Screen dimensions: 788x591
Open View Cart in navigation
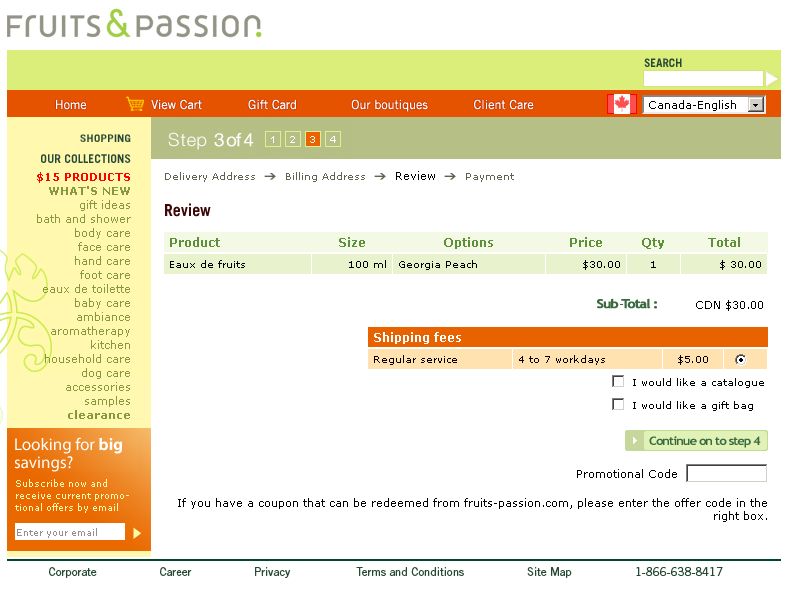pyautogui.click(x=176, y=105)
